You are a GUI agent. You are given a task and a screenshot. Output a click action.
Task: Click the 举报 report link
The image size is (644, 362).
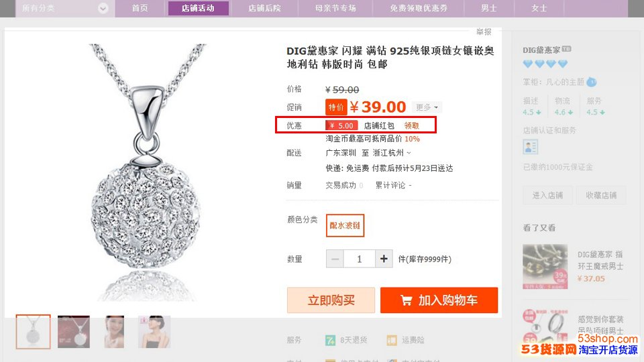484,32
